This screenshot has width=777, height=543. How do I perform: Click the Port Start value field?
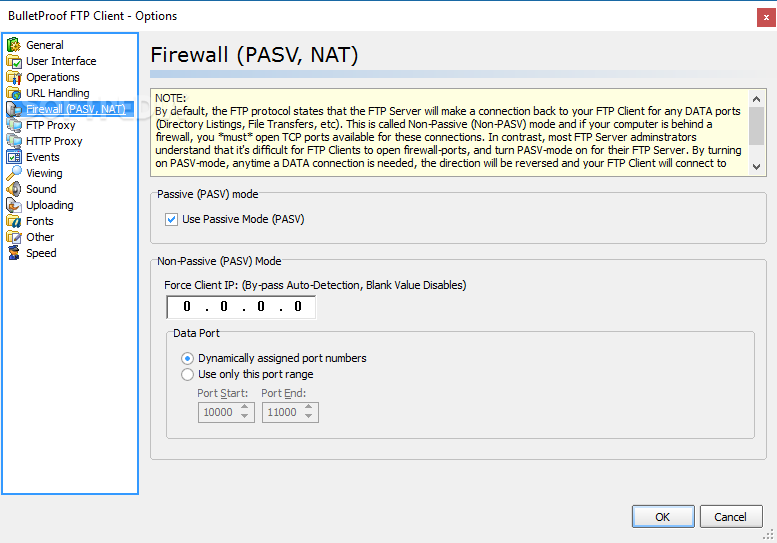218,412
